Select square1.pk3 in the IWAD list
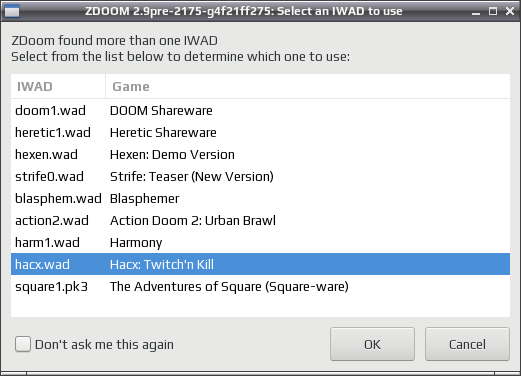Viewport: 521px width, 376px height. [x=260, y=286]
